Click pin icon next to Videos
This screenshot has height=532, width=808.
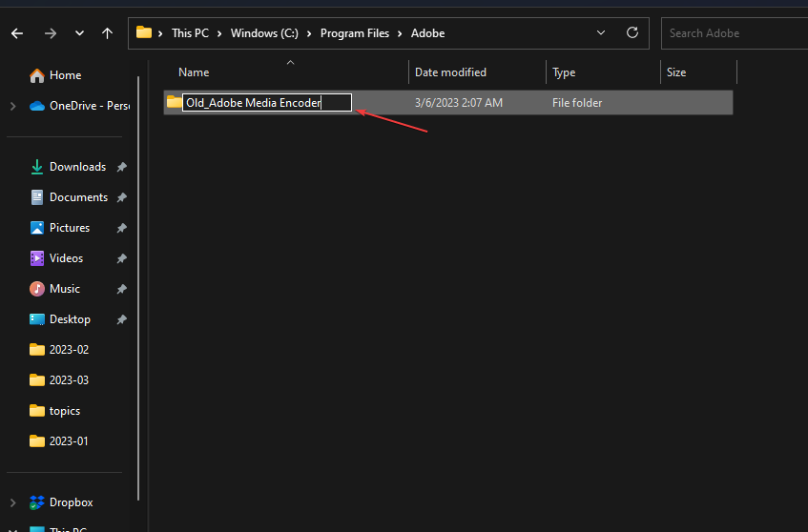click(x=121, y=258)
